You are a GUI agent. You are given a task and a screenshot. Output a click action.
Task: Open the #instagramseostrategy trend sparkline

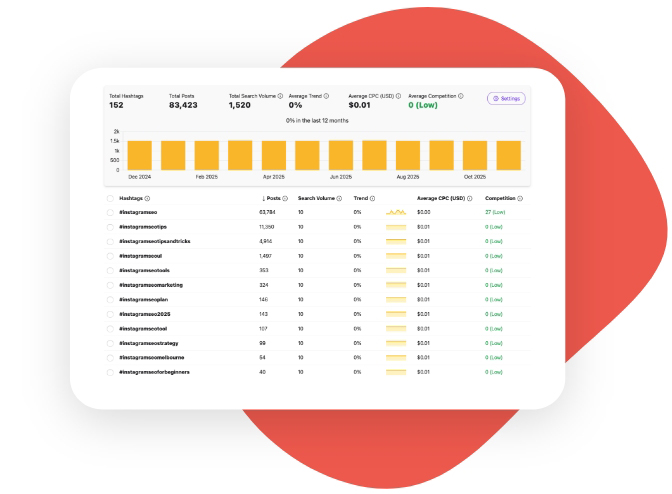click(x=396, y=344)
